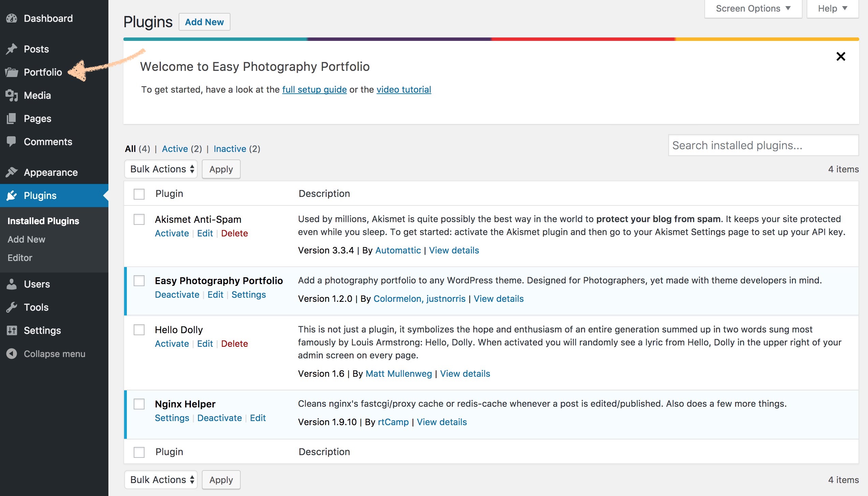This screenshot has height=496, width=868.
Task: Filter plugins by Active
Action: click(175, 149)
